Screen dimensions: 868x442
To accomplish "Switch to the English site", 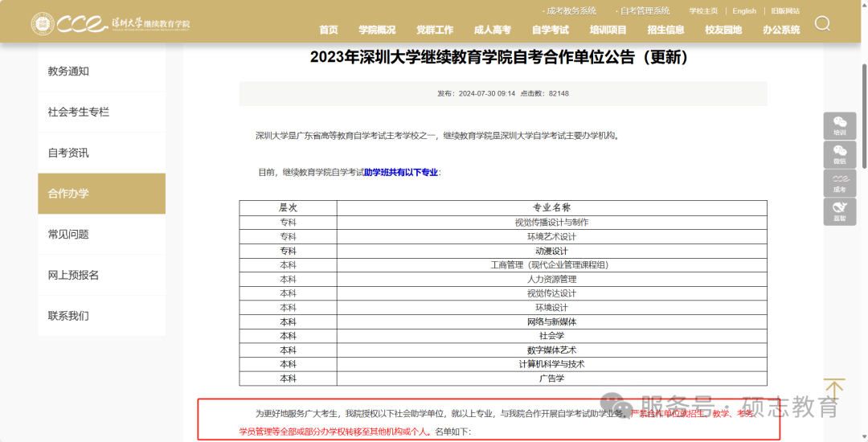I will click(744, 11).
